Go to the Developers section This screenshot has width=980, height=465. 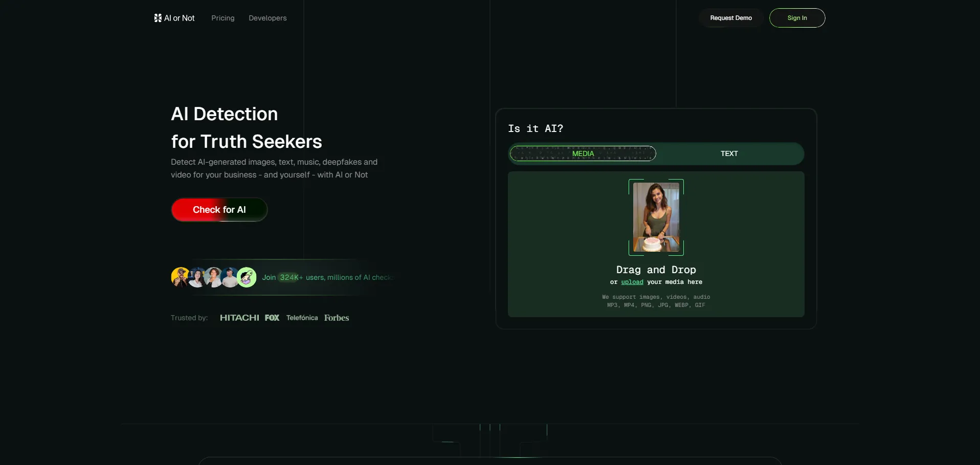268,18
